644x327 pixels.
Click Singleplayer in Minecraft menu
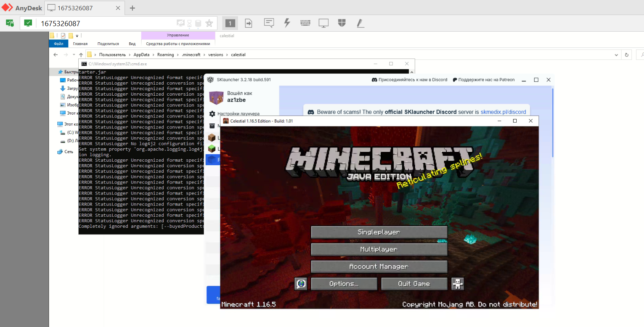click(x=379, y=232)
